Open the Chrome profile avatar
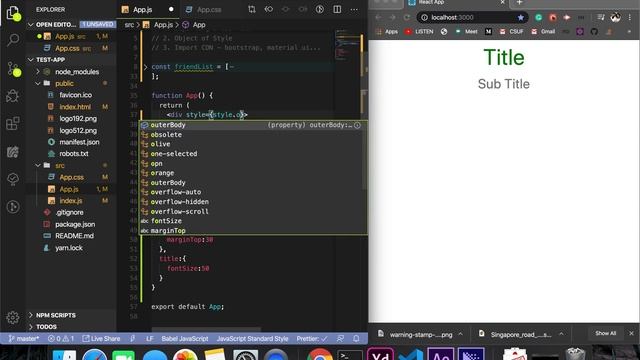The width and height of the screenshot is (640, 360). pos(616,18)
